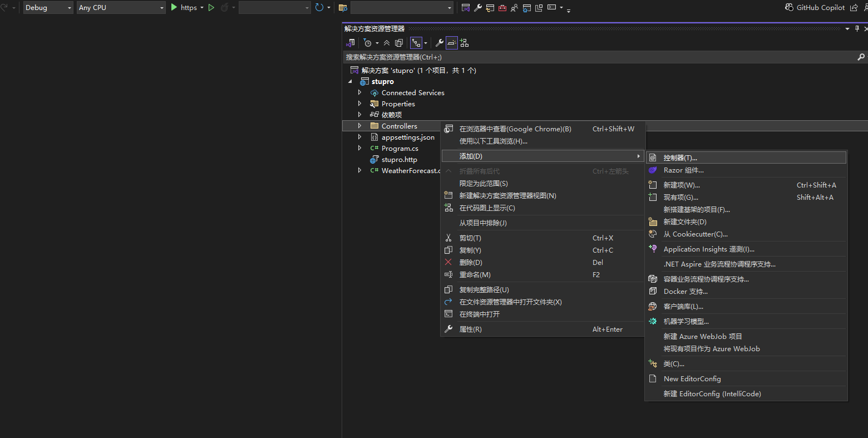868x438 pixels.
Task: Pin the Solution Explorer with the pushpin icon
Action: tap(857, 28)
